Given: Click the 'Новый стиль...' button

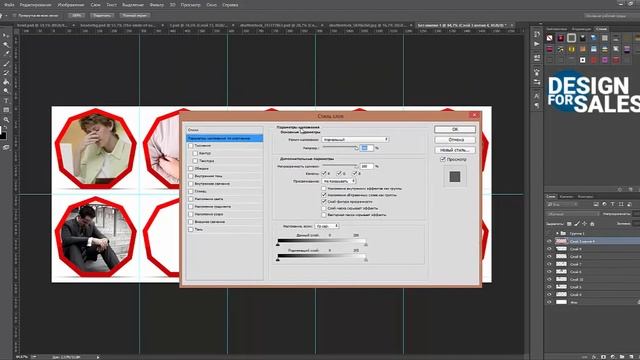Looking at the screenshot, I should pyautogui.click(x=455, y=150).
